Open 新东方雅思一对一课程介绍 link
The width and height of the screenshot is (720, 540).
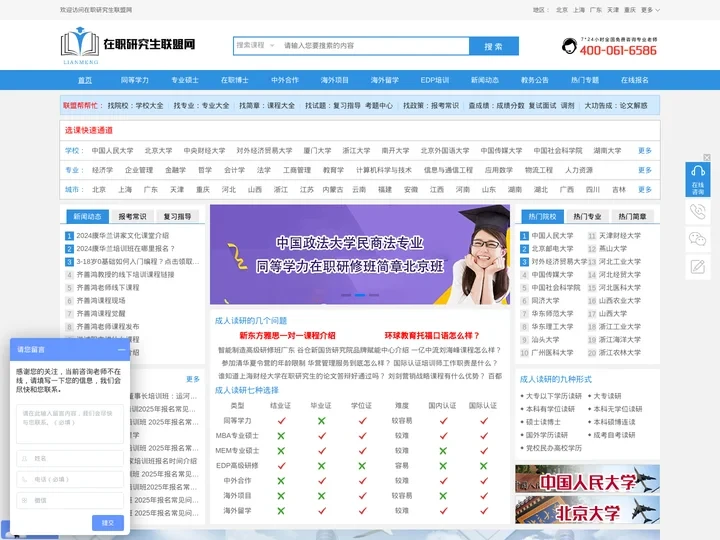[x=287, y=336]
